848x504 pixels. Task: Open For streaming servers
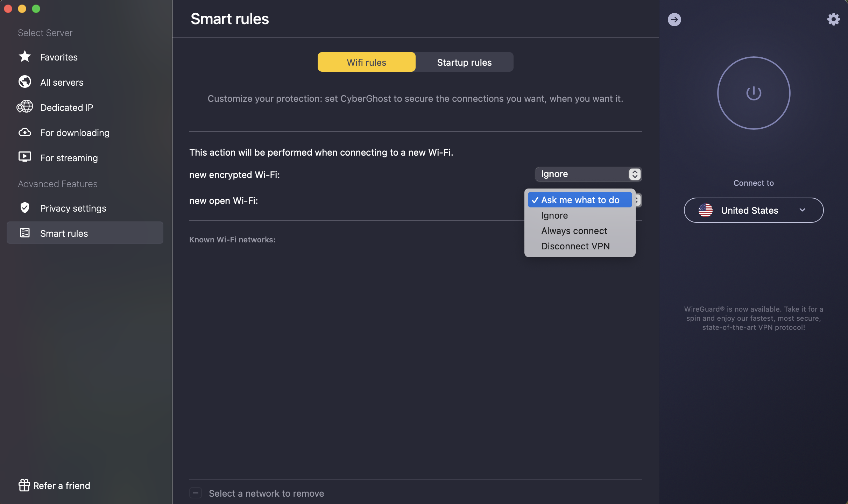click(x=69, y=158)
